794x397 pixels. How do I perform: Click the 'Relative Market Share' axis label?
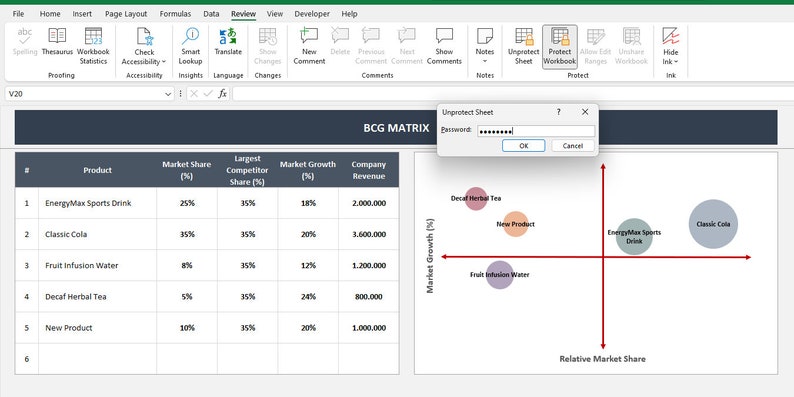tap(602, 359)
